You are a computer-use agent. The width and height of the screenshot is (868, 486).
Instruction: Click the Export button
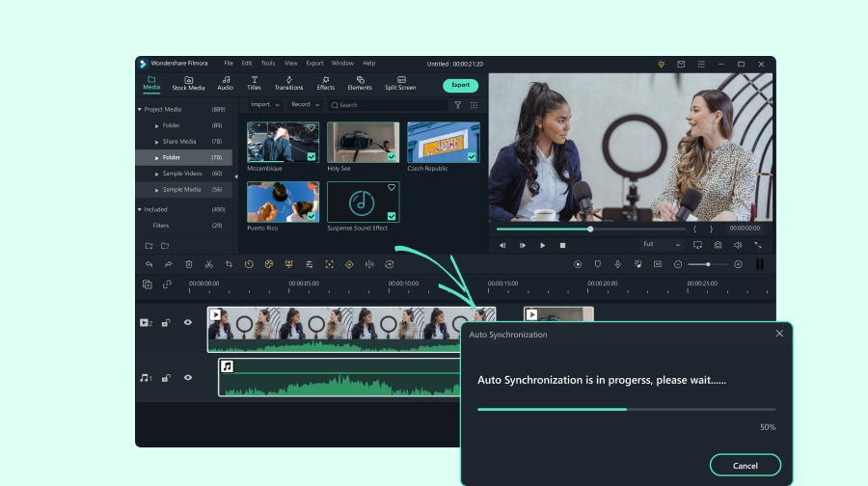(461, 85)
